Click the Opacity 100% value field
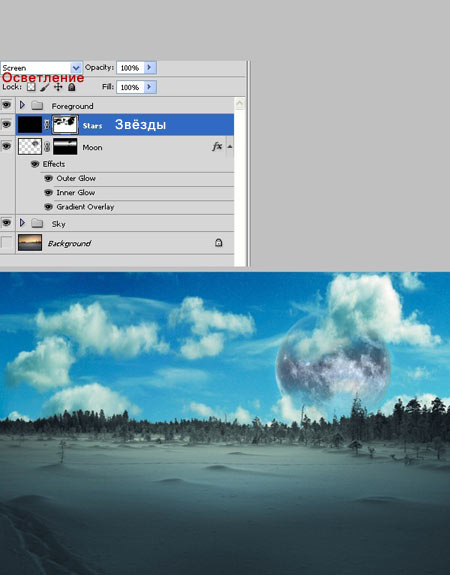 [130, 68]
